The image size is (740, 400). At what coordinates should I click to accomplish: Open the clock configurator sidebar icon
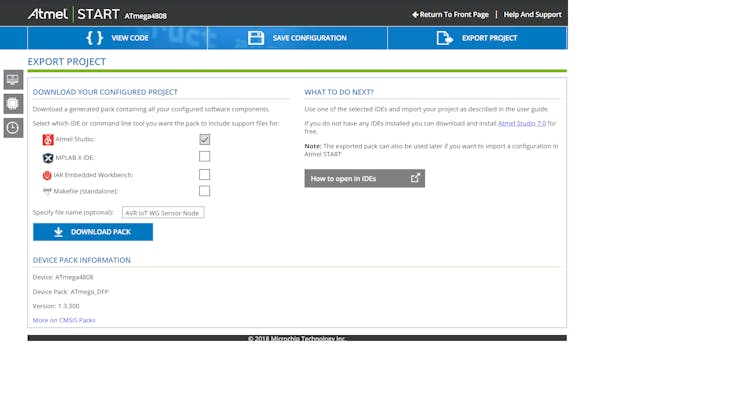[13, 128]
